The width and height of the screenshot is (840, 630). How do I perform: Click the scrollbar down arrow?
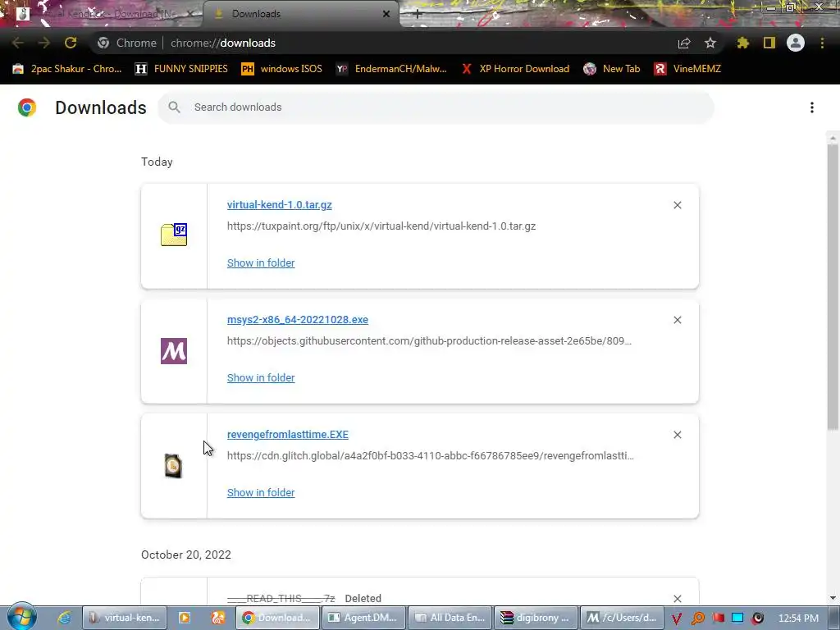point(833,598)
